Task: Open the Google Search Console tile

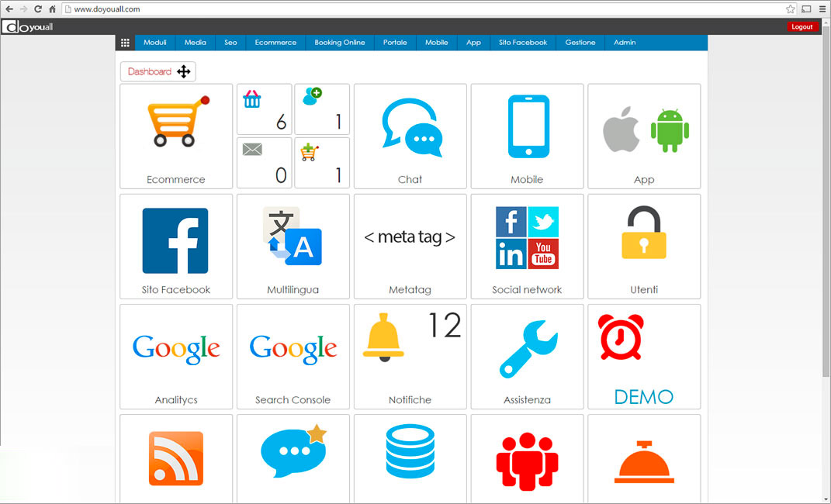Action: pyautogui.click(x=293, y=357)
